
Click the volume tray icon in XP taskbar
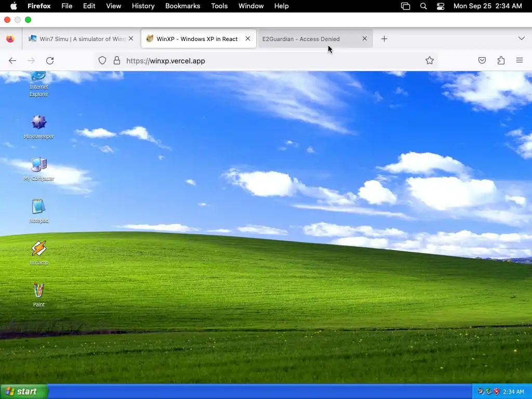481,392
